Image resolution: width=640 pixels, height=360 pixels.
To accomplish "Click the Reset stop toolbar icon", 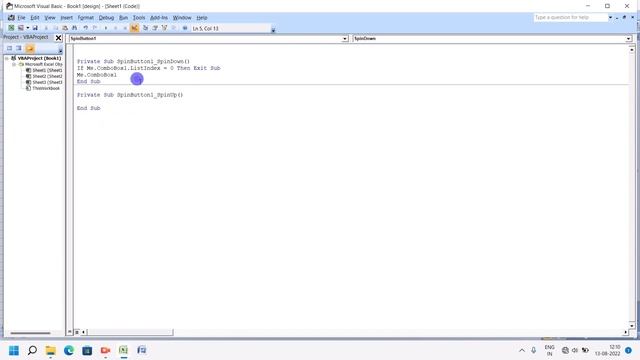I will pos(125,28).
